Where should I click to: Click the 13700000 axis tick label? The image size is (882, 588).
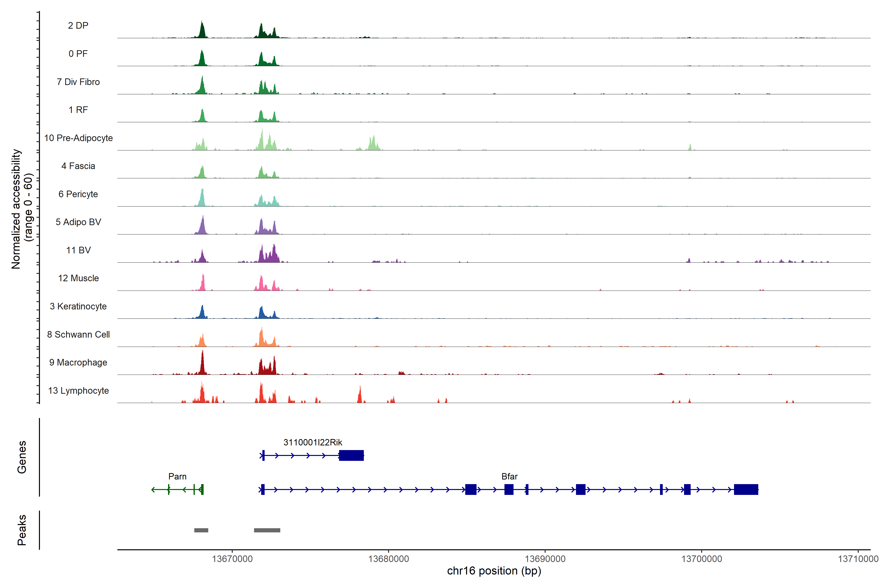point(702,559)
